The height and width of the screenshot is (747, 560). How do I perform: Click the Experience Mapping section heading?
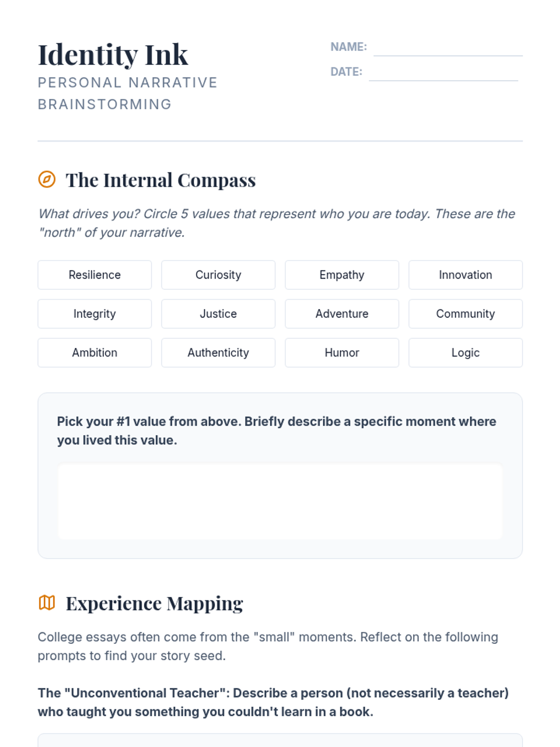point(154,603)
